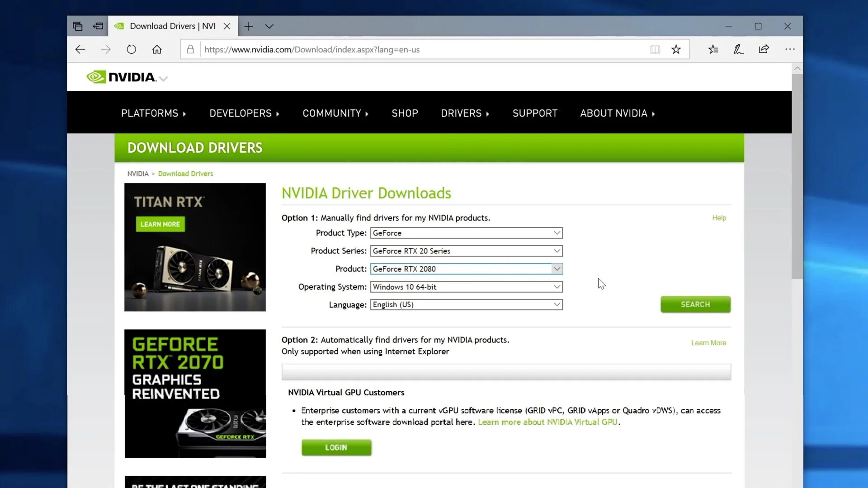Click the Learn More link
The width and height of the screenshot is (868, 488).
(x=708, y=343)
